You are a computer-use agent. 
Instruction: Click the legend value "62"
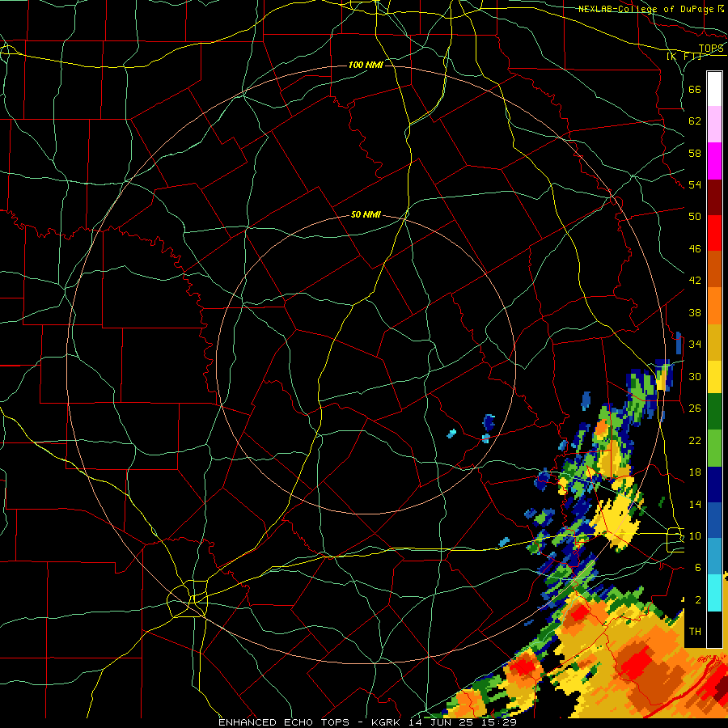coord(695,121)
